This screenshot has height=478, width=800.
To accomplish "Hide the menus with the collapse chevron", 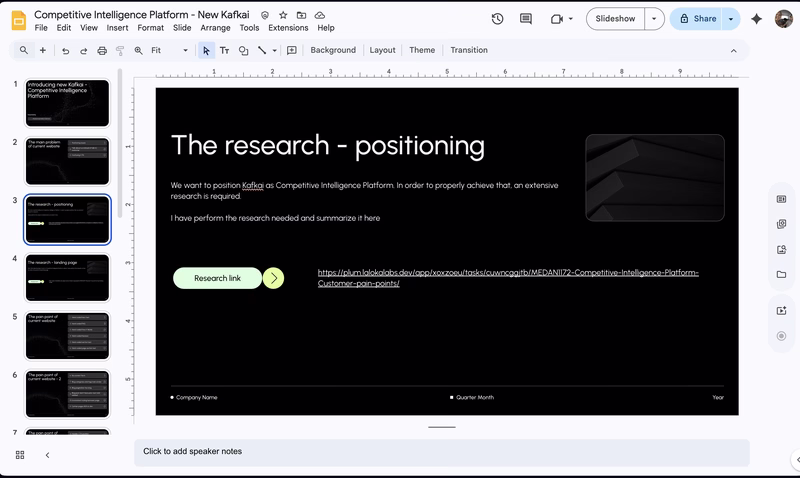I will pos(733,51).
